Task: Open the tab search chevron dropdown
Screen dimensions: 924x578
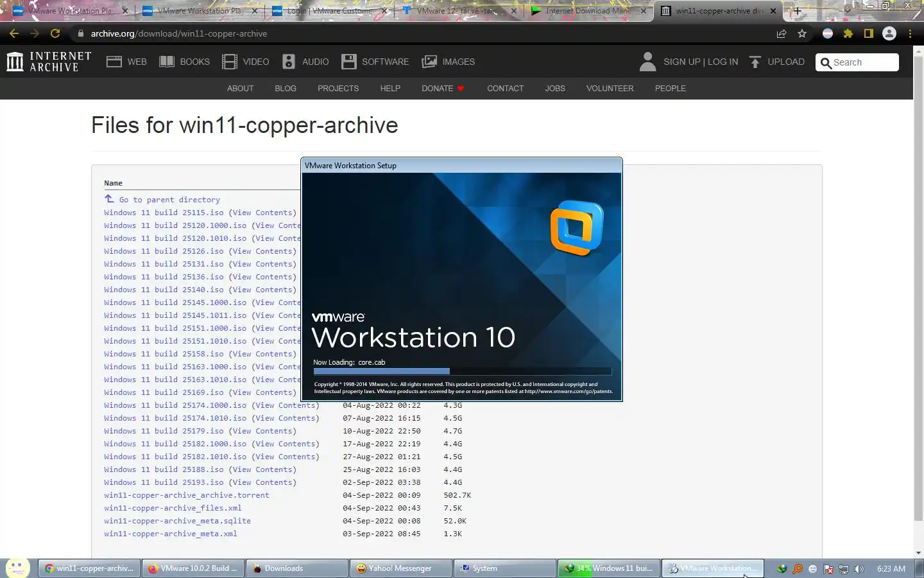Action: tap(848, 10)
